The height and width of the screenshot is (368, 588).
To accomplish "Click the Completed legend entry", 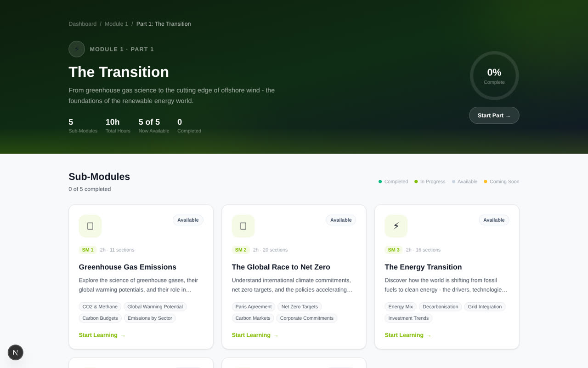I will [393, 182].
